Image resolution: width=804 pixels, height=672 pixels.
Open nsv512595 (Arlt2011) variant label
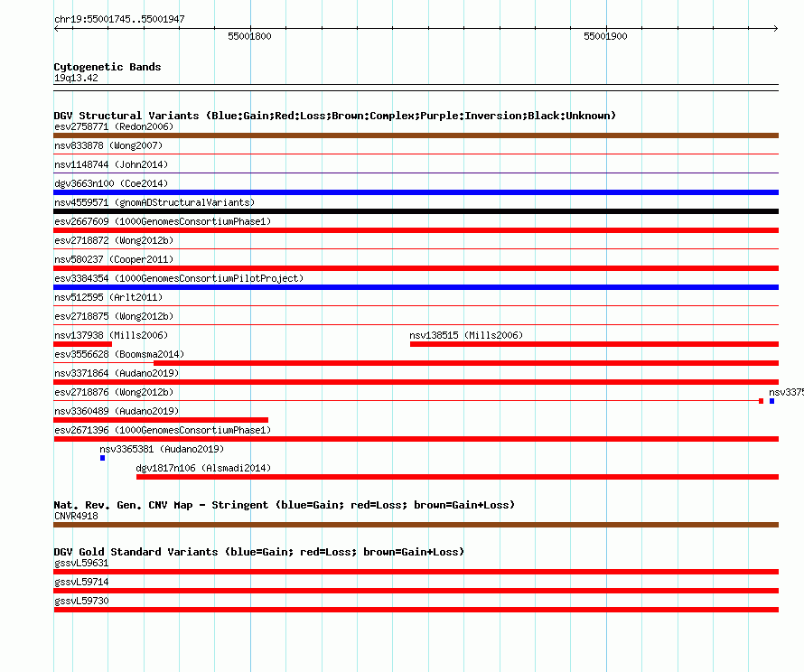tap(108, 297)
